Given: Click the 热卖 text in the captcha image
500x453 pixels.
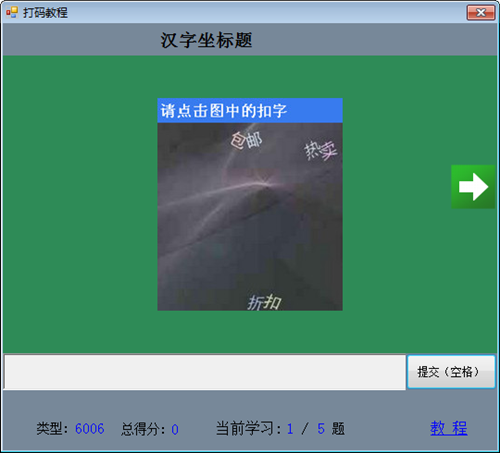Looking at the screenshot, I should [321, 150].
